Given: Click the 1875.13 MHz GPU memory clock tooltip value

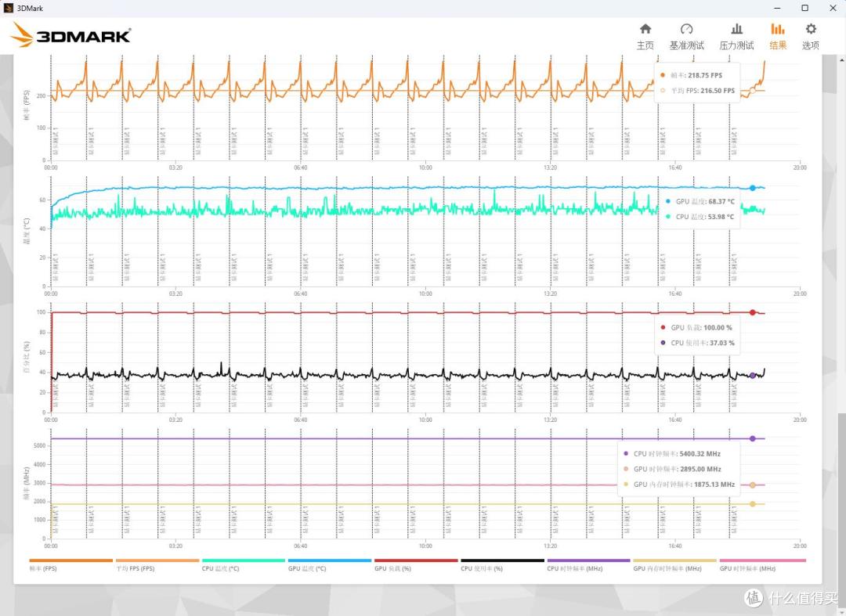Looking at the screenshot, I should (x=714, y=484).
